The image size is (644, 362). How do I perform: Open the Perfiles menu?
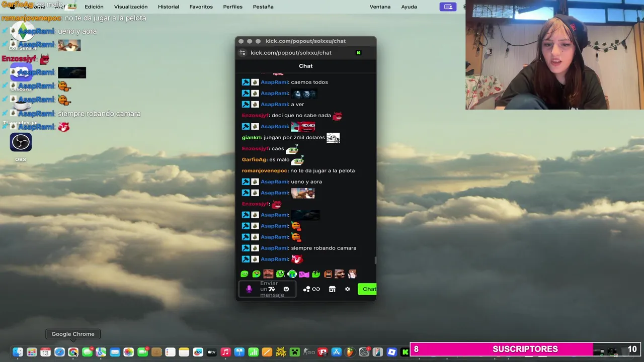point(232,7)
